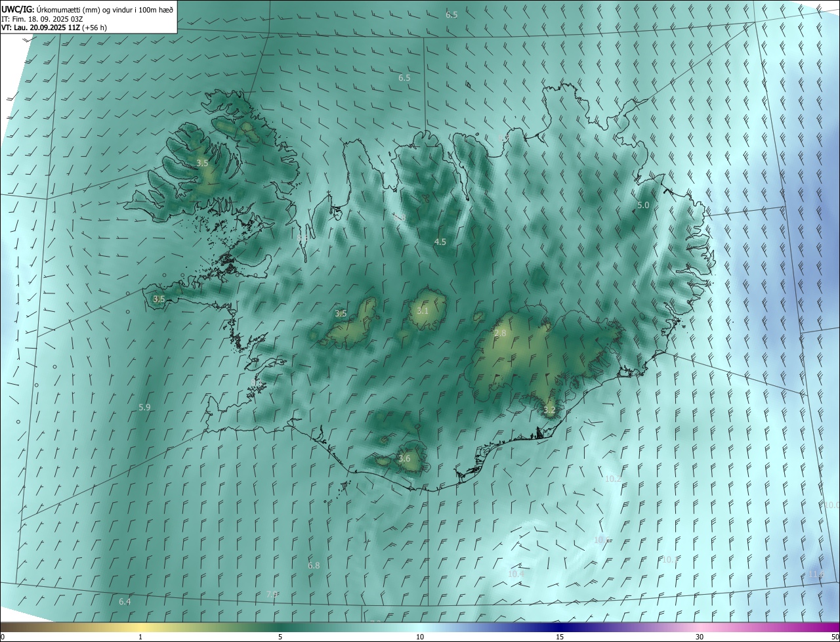Click the 3.5 value on Snæfellsnes peninsula tip

159,299
